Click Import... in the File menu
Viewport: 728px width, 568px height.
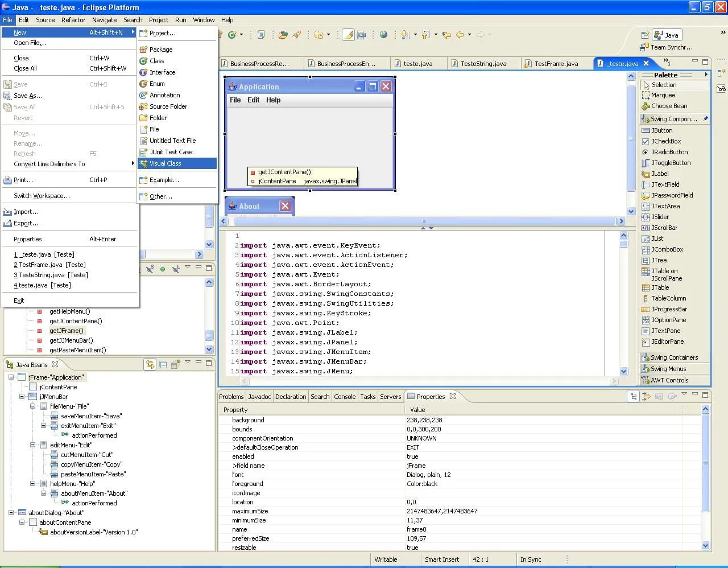click(x=26, y=212)
